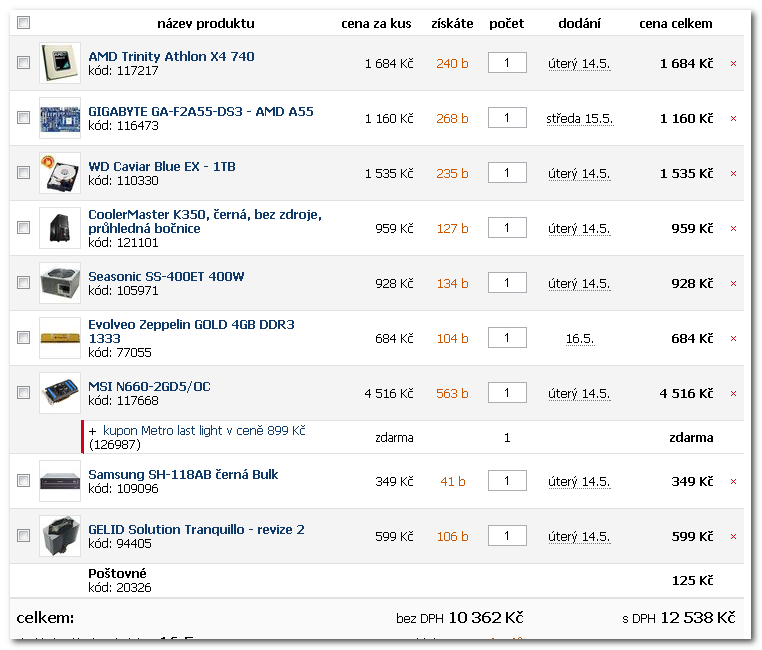Screen dimensions: 762x650
Task: Tick the select-all checkbox in header
Action: click(x=23, y=22)
